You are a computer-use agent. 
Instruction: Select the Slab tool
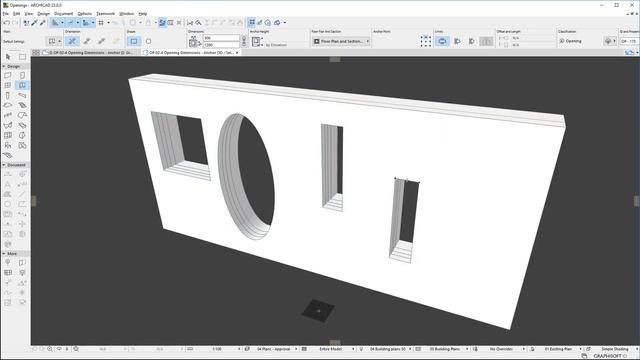(8, 105)
